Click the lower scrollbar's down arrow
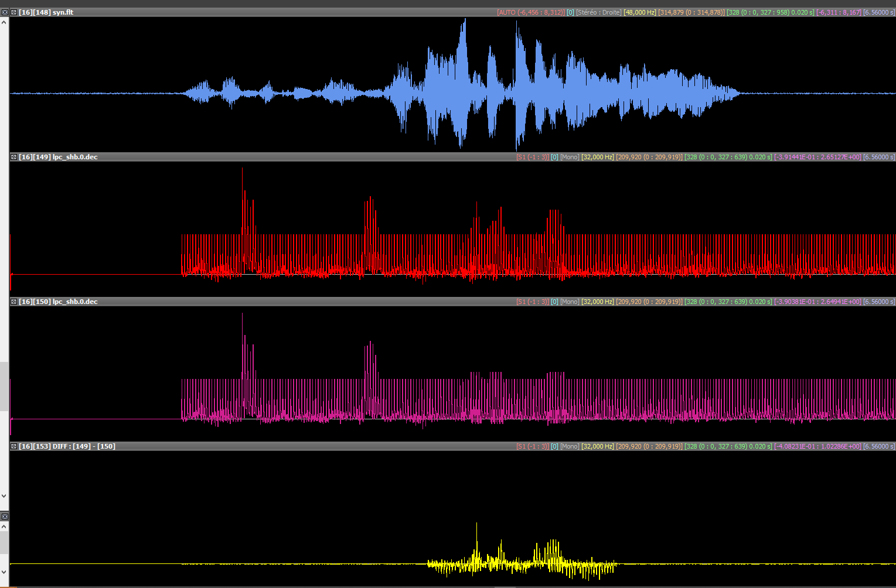The image size is (896, 588). (x=4, y=572)
